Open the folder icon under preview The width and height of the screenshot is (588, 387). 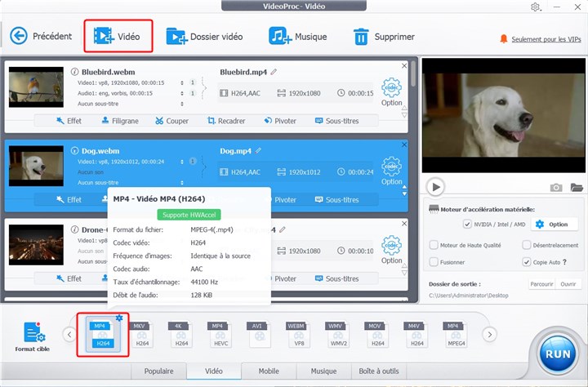click(x=577, y=187)
